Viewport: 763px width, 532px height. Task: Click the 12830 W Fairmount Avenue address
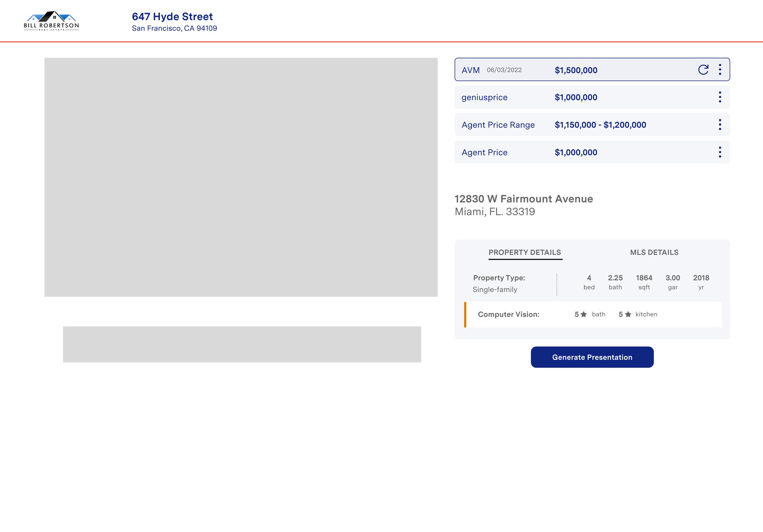523,199
